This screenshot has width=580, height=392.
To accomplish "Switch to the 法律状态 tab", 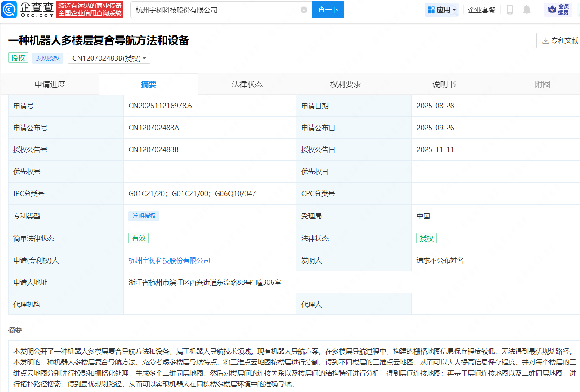I will (x=247, y=84).
